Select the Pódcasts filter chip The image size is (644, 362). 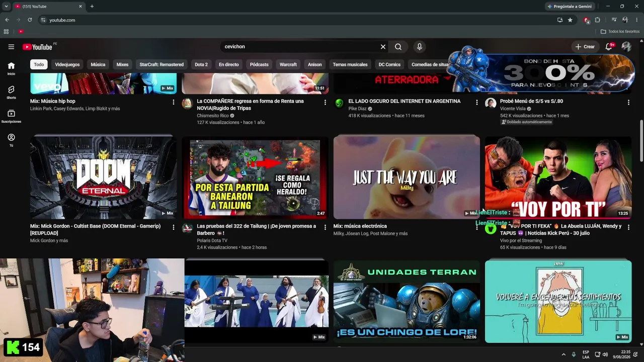[259, 64]
